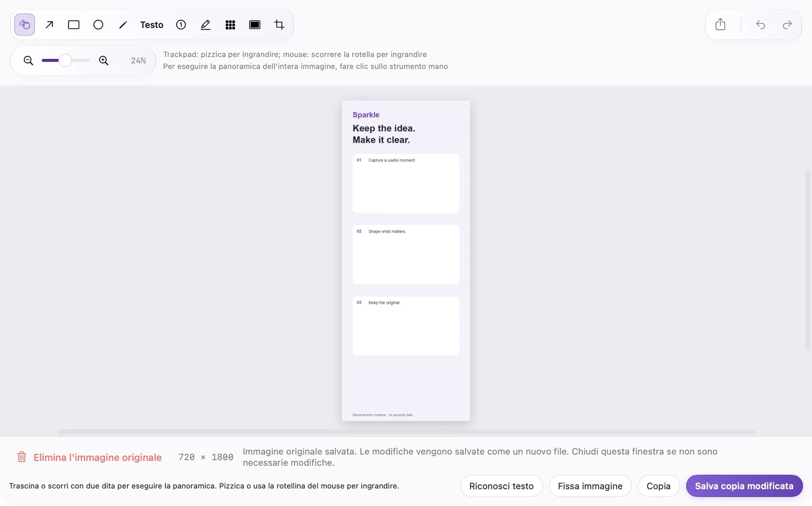
Task: Choose the Testo text tool
Action: click(152, 25)
